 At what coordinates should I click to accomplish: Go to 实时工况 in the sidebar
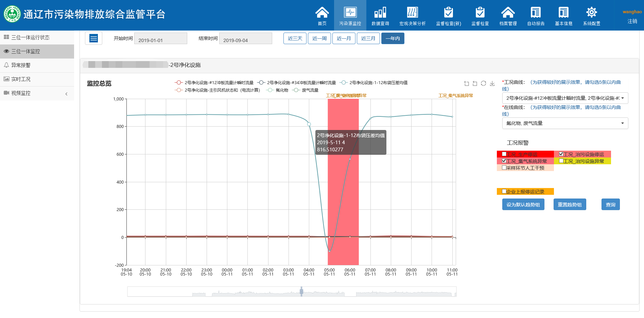[21, 79]
